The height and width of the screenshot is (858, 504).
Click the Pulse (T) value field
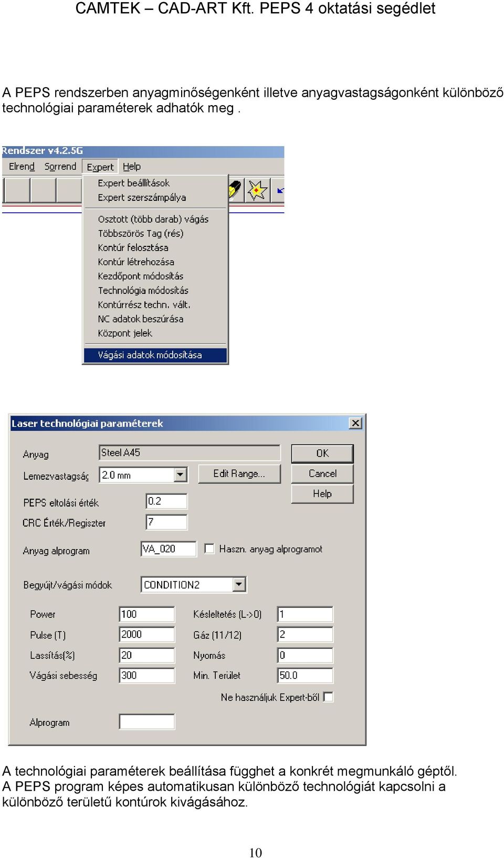click(x=147, y=635)
